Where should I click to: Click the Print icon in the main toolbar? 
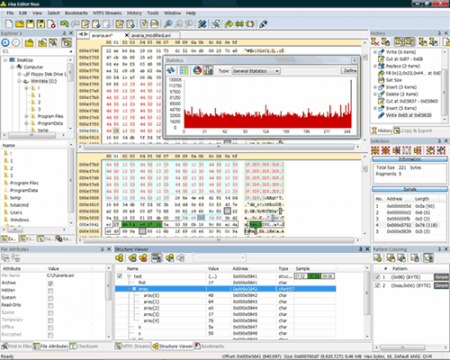[154, 24]
